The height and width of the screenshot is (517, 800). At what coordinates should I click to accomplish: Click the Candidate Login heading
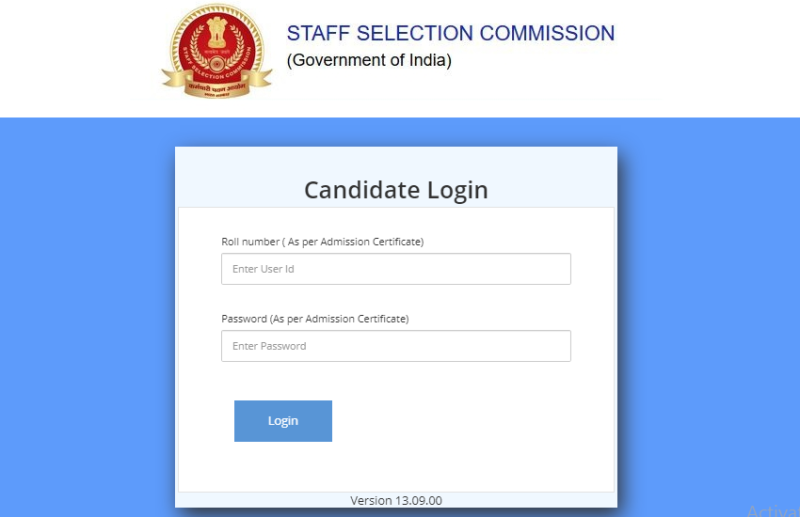[x=396, y=189]
